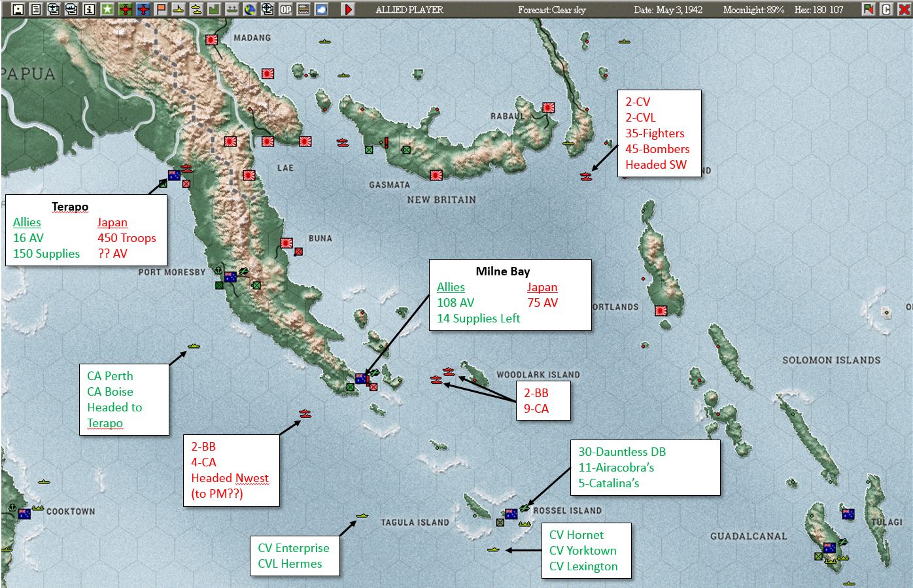Select the Allied base flag at Tulagi
This screenshot has height=588, width=913.
pos(848,514)
